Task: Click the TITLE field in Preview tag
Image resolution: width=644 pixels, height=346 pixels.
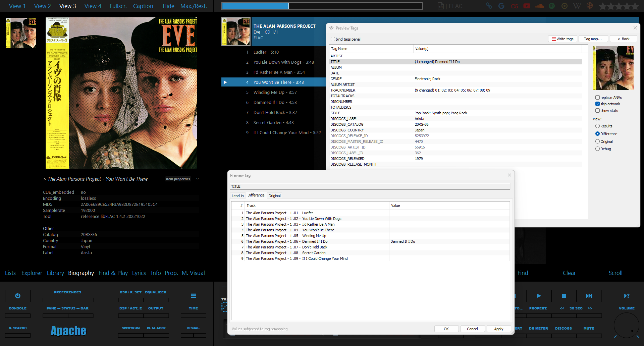Action: (x=370, y=186)
